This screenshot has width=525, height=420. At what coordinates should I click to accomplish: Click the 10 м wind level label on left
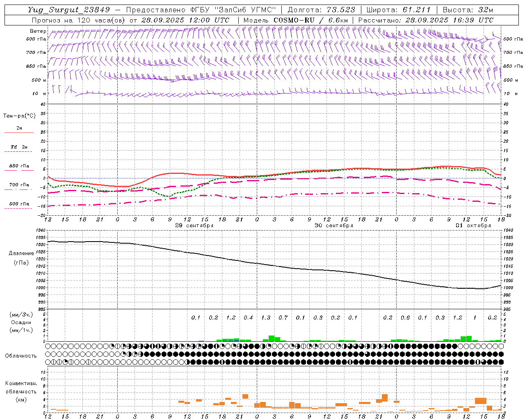tap(40, 94)
